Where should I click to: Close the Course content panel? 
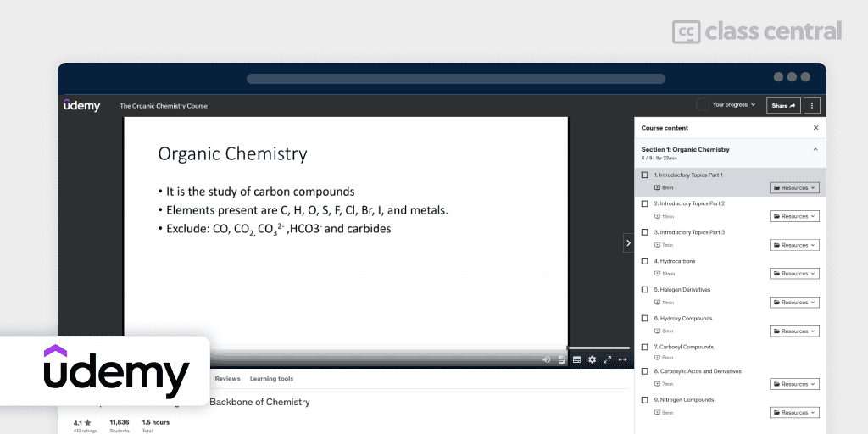click(x=815, y=128)
